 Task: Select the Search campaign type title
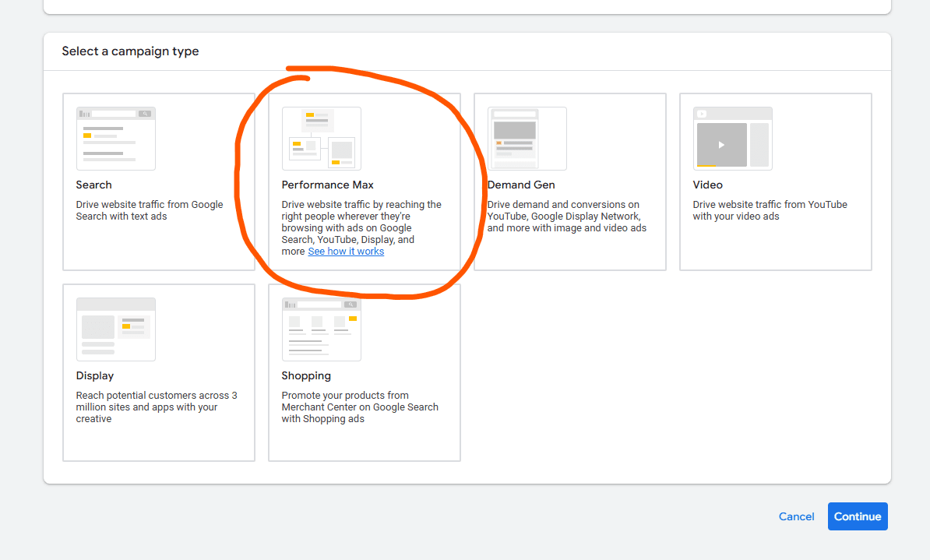(93, 185)
